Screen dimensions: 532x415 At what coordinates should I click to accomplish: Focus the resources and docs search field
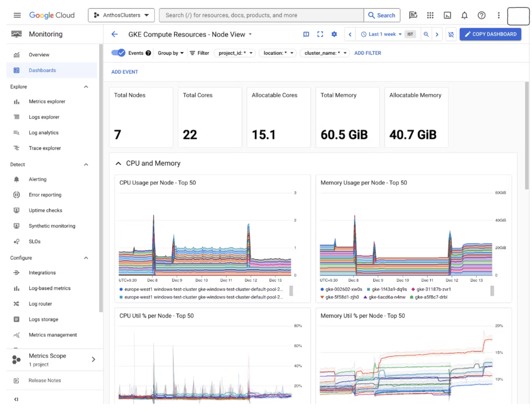tap(261, 15)
